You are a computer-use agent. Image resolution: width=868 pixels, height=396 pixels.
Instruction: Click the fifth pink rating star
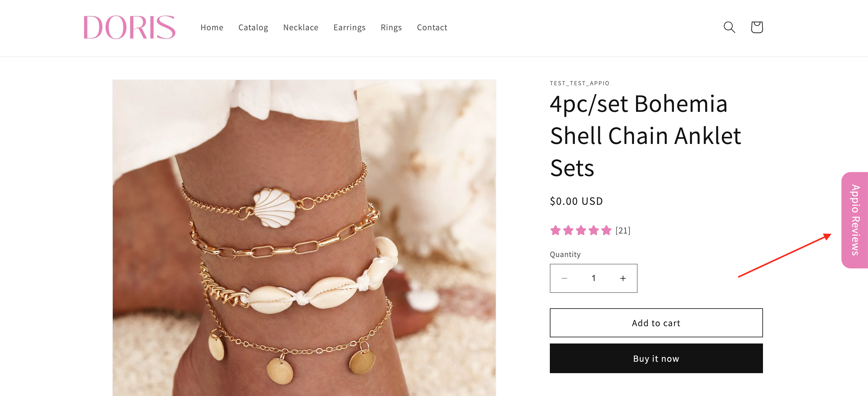click(x=606, y=230)
